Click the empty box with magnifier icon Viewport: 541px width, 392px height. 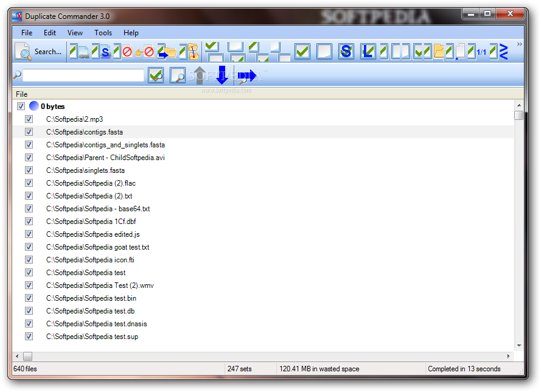178,75
